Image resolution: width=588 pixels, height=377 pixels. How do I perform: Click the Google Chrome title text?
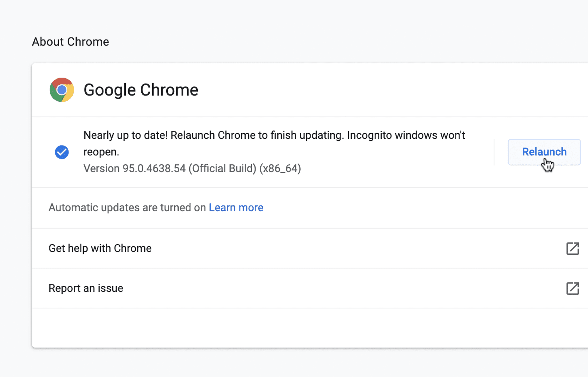pyautogui.click(x=141, y=90)
